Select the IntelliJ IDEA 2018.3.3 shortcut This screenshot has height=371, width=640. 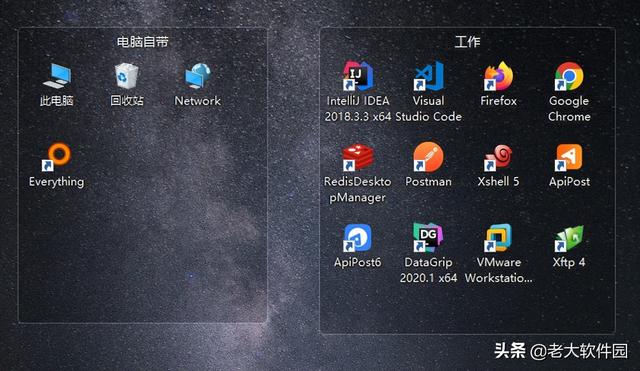358,76
